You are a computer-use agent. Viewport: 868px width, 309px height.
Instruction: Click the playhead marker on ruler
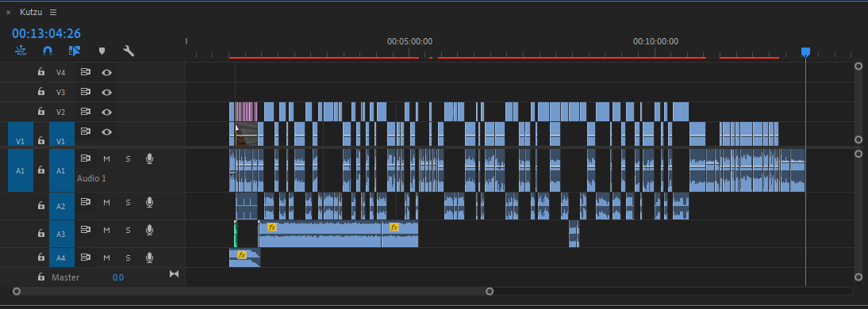coord(805,52)
